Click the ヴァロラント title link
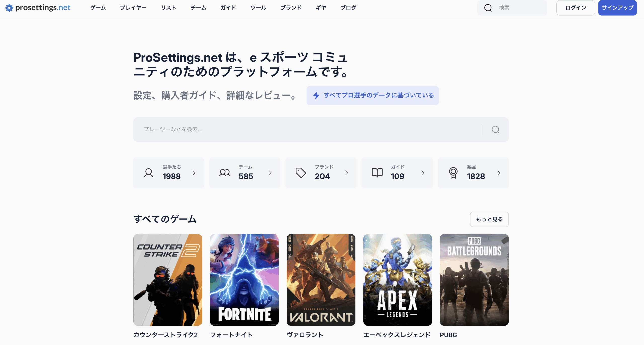Image resolution: width=644 pixels, height=345 pixels. pos(305,335)
